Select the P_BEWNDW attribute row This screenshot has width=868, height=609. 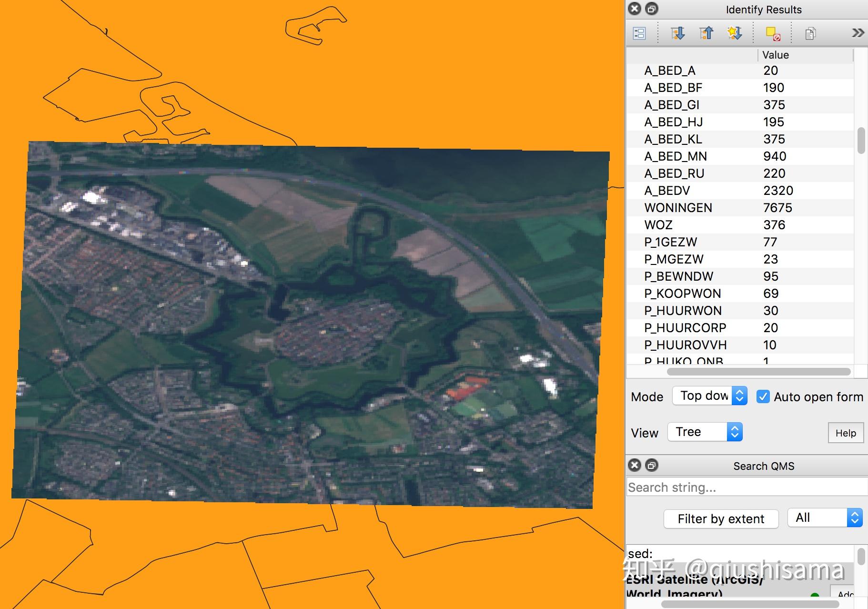tap(740, 276)
